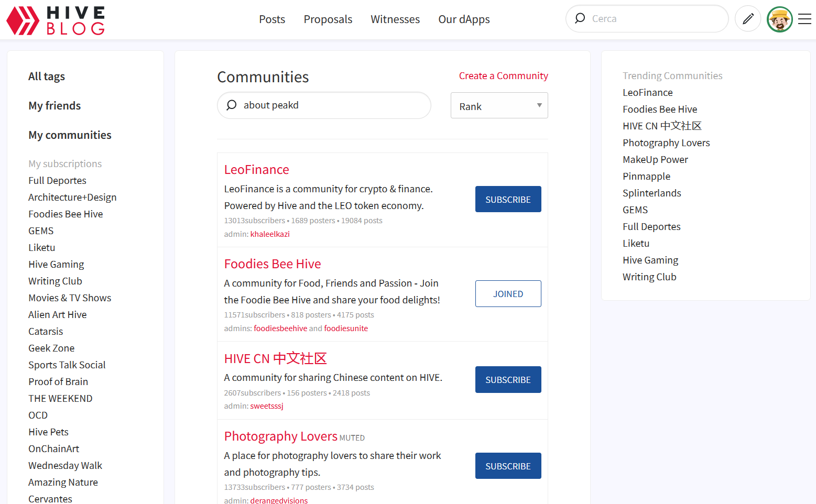Open the Rank sort dropdown

[x=499, y=106]
